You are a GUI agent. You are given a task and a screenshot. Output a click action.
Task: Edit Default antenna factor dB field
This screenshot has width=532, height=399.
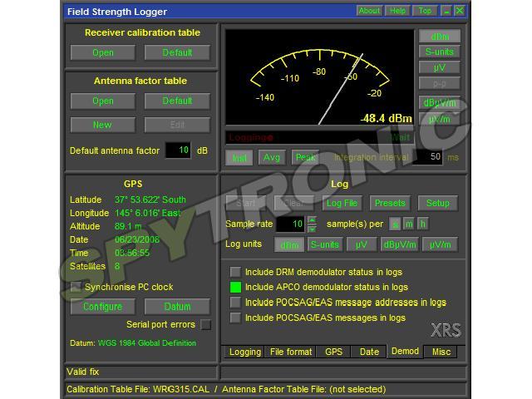(x=178, y=150)
